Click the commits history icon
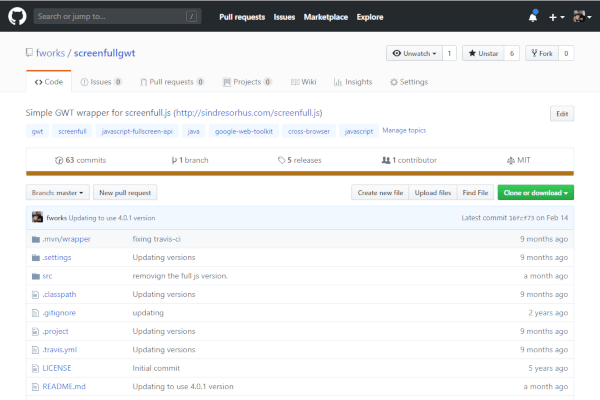 (x=58, y=160)
